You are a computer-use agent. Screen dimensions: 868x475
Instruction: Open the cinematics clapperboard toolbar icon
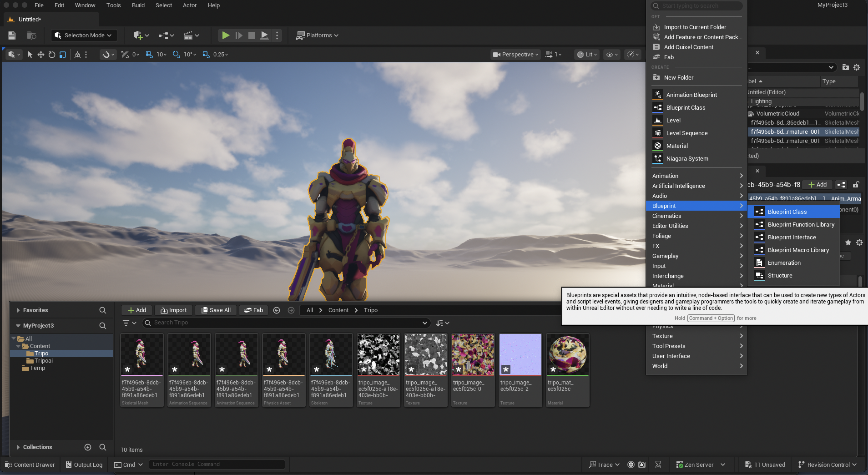pyautogui.click(x=188, y=35)
